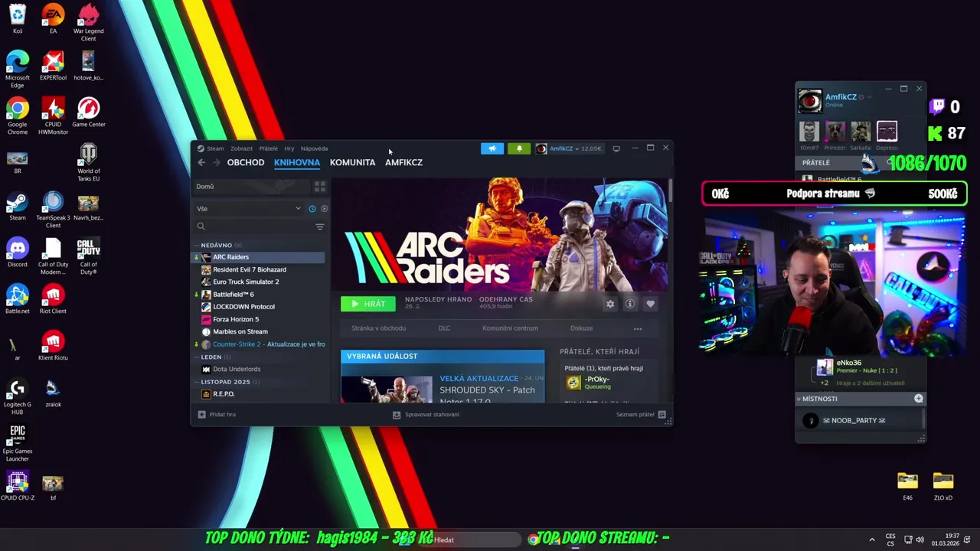This screenshot has height=551, width=980.
Task: Open the Hry menu
Action: (x=289, y=148)
